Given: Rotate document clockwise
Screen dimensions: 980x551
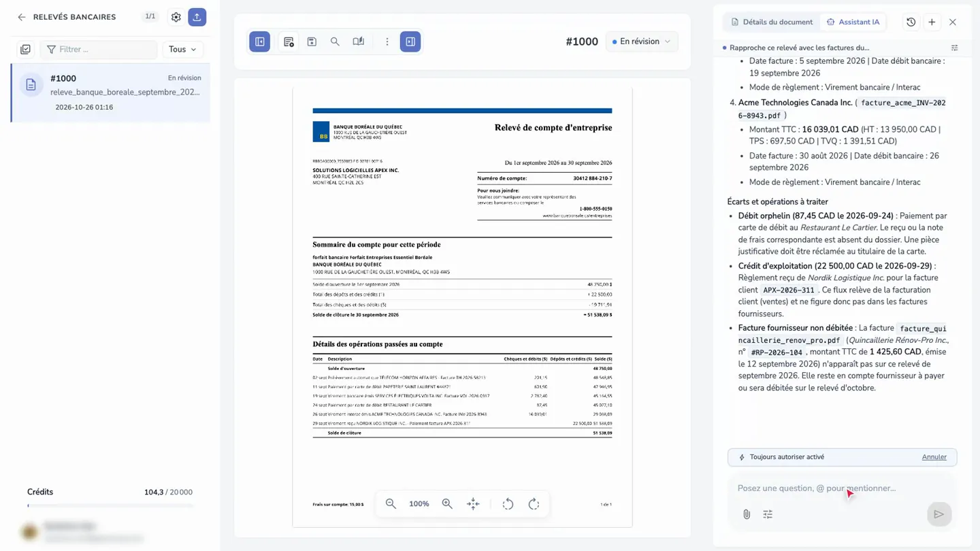Looking at the screenshot, I should click(x=534, y=504).
